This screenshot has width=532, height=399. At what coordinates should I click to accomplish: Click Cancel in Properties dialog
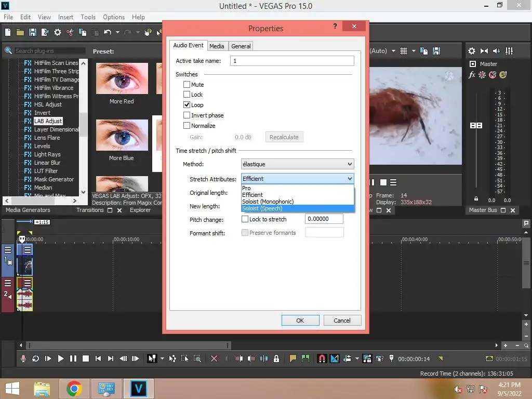pyautogui.click(x=342, y=320)
